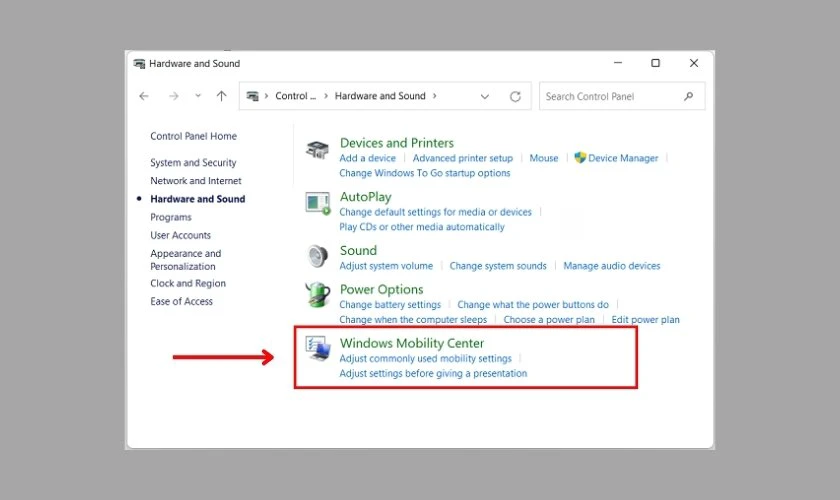
Task: Open Appearance and Personalization category
Action: tap(185, 260)
